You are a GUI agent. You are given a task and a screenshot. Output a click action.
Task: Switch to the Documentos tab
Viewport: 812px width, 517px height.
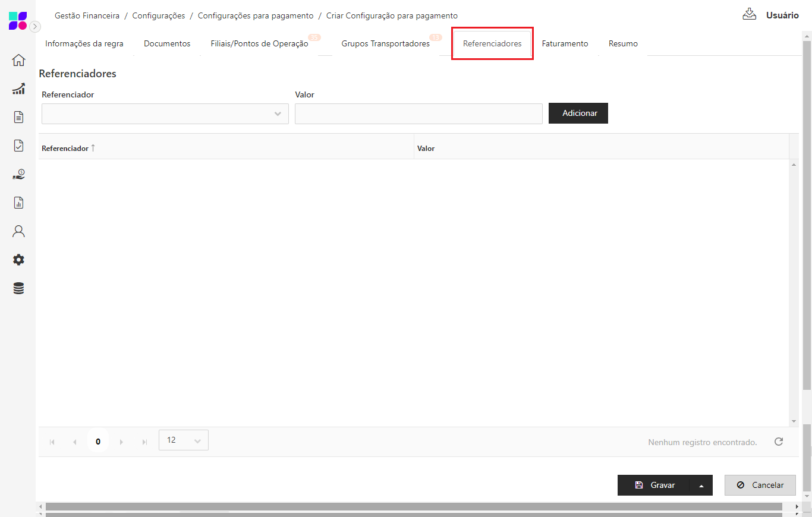point(167,44)
